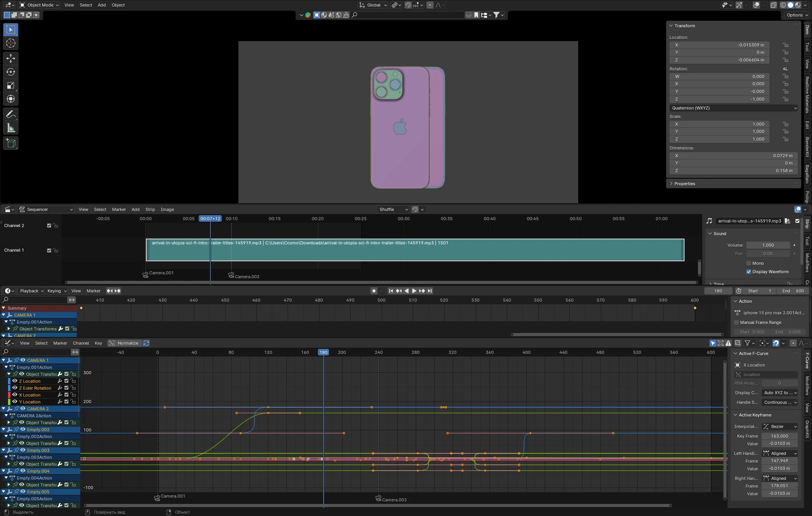Activate the Move tool
812x516 pixels.
point(11,58)
